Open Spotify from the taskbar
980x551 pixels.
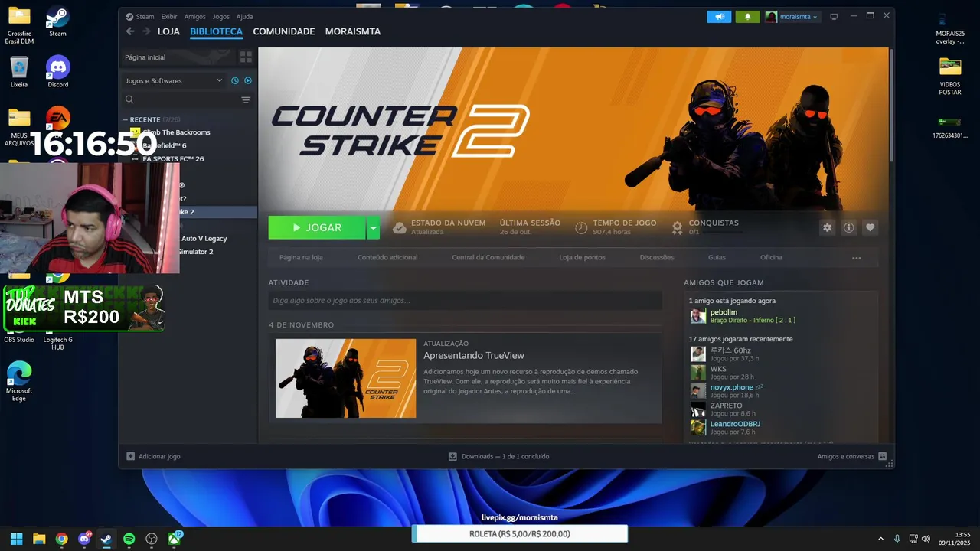click(129, 539)
